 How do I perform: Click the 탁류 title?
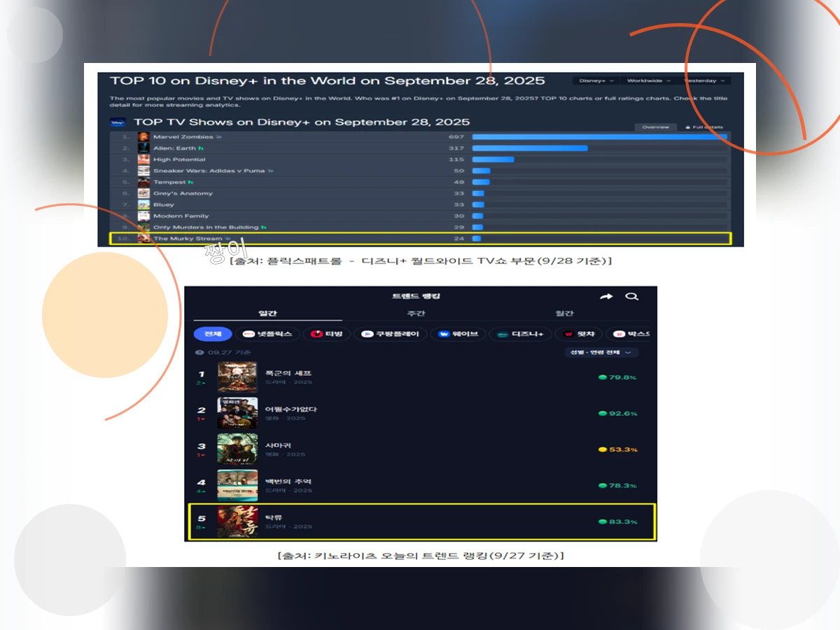[274, 518]
